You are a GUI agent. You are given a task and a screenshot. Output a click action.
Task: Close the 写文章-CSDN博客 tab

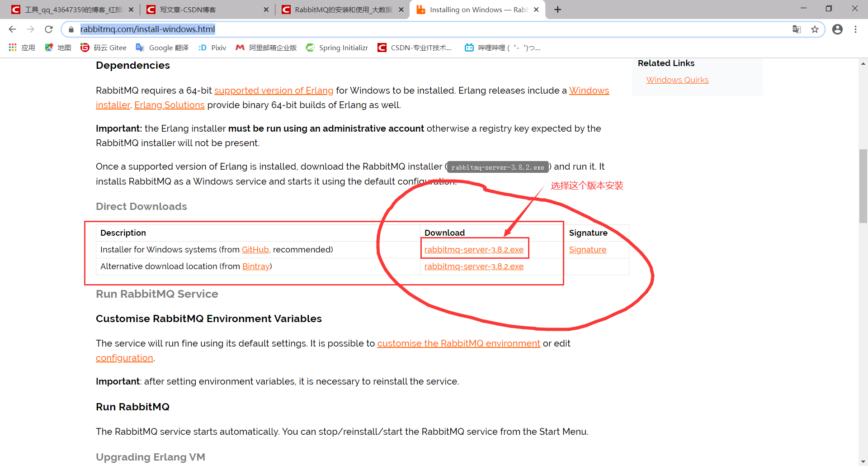[266, 10]
